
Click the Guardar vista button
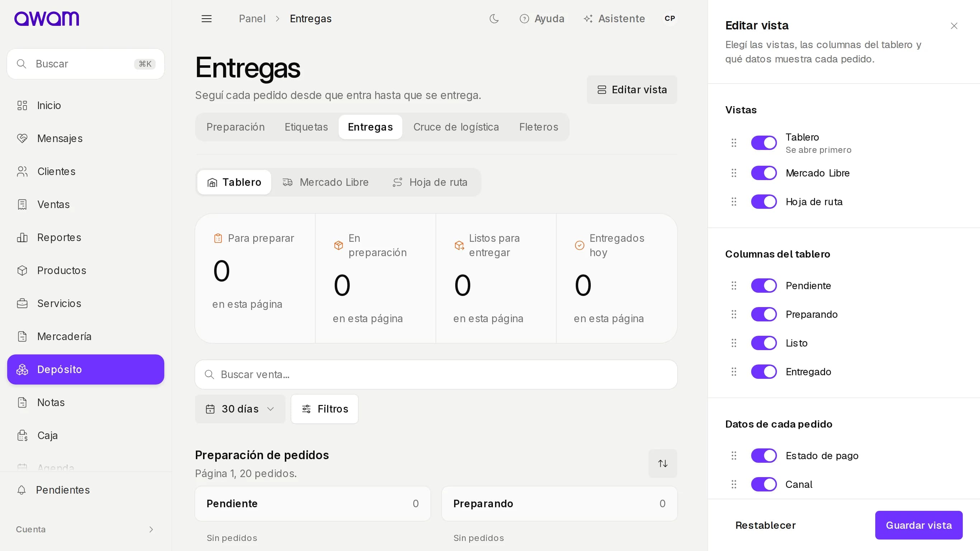point(919,526)
